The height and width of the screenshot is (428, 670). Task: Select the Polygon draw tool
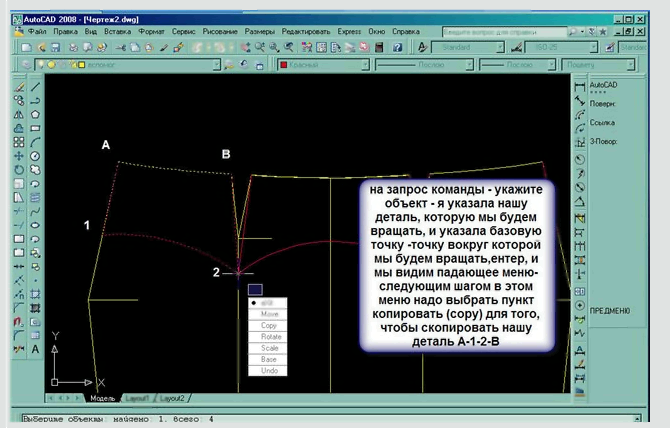(36, 115)
